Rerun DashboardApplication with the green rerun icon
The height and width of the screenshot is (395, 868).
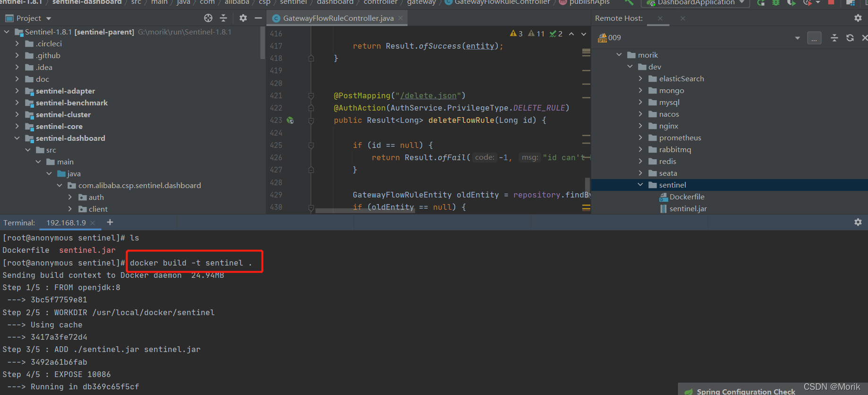pyautogui.click(x=761, y=2)
